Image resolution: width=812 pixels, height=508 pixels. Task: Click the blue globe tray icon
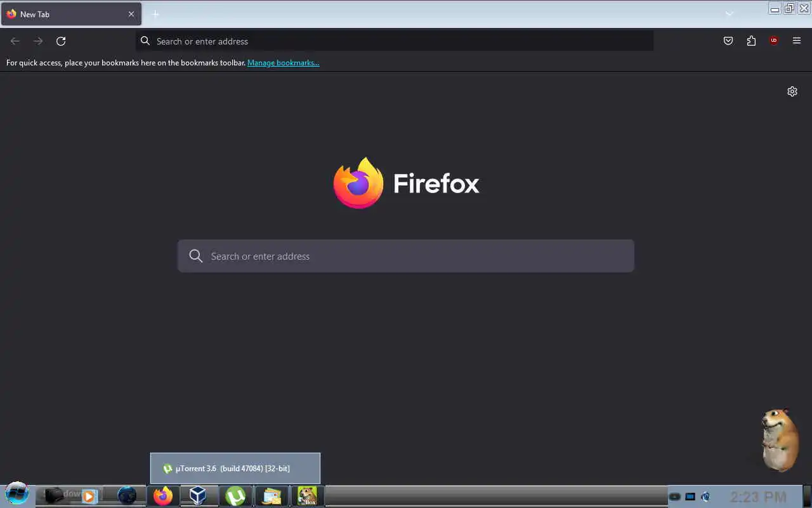click(x=705, y=497)
